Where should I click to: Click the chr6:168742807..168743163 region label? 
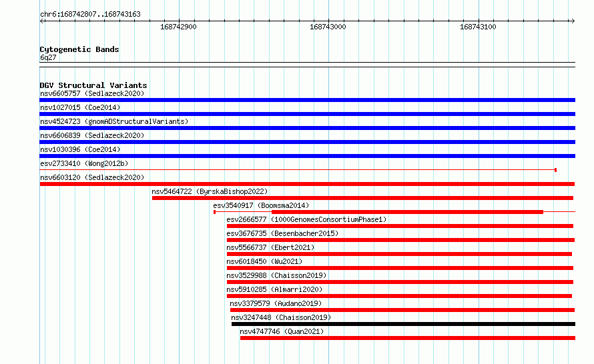pyautogui.click(x=90, y=14)
